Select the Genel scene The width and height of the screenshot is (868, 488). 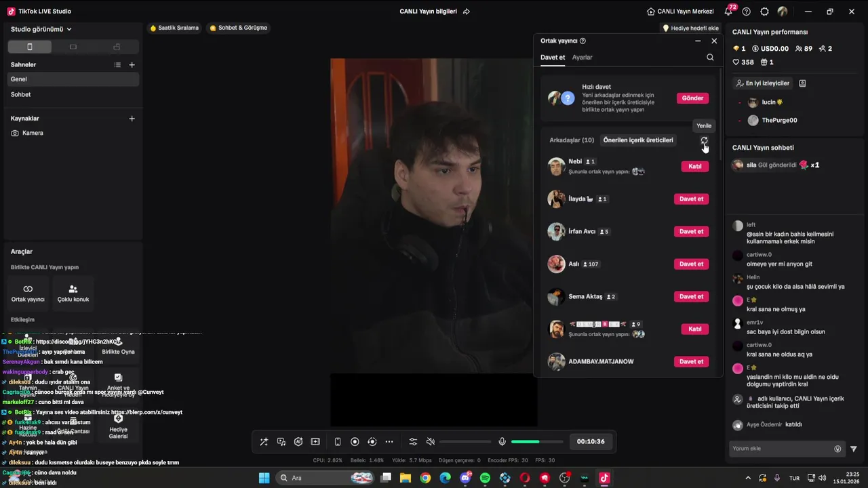tap(73, 79)
